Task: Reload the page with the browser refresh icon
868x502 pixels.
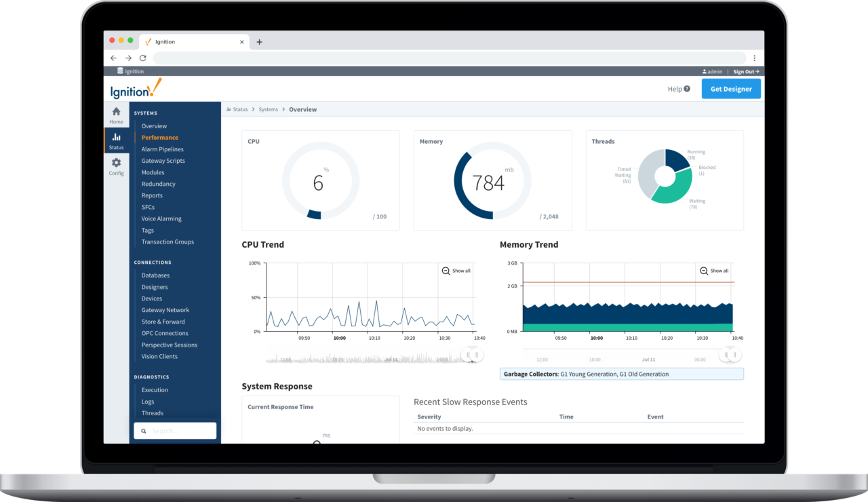Action: 142,58
